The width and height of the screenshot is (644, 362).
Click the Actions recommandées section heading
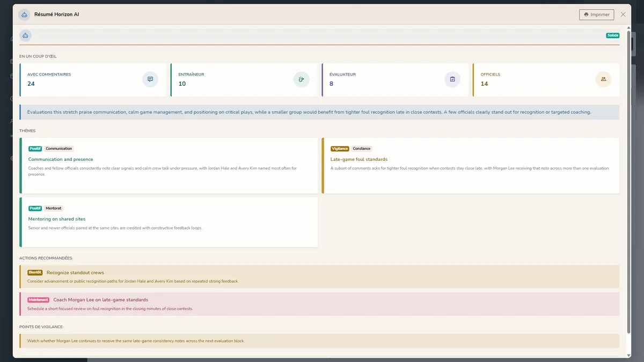pos(46,258)
